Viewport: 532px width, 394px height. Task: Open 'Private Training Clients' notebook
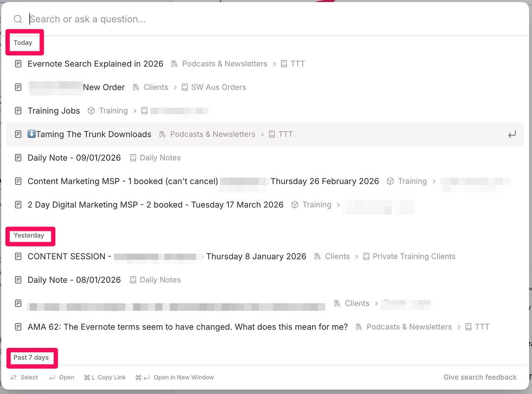[x=414, y=256]
